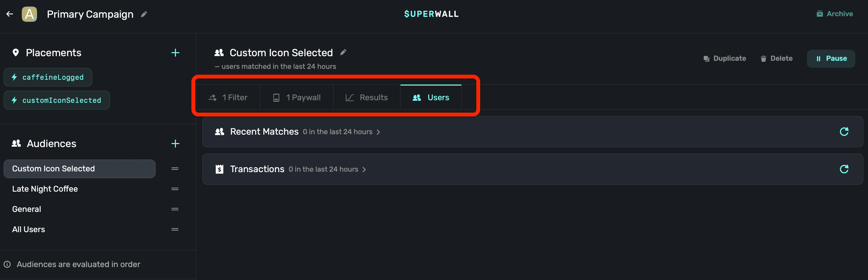Pause the Custom Icon Selected audience
This screenshot has width=868, height=280.
pyautogui.click(x=830, y=58)
